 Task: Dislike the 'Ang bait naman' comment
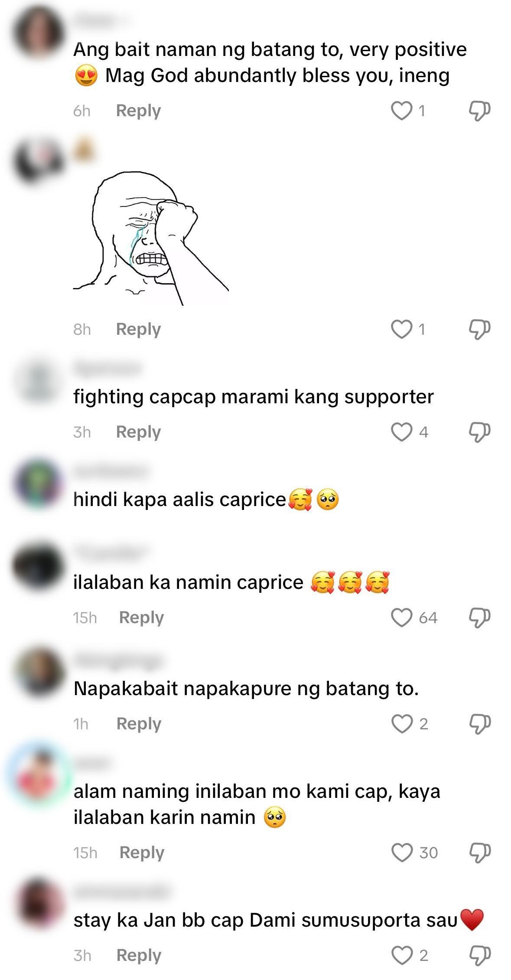(479, 111)
